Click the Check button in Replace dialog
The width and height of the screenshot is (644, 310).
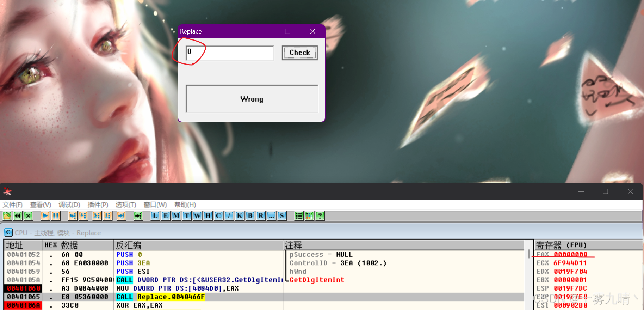[300, 53]
